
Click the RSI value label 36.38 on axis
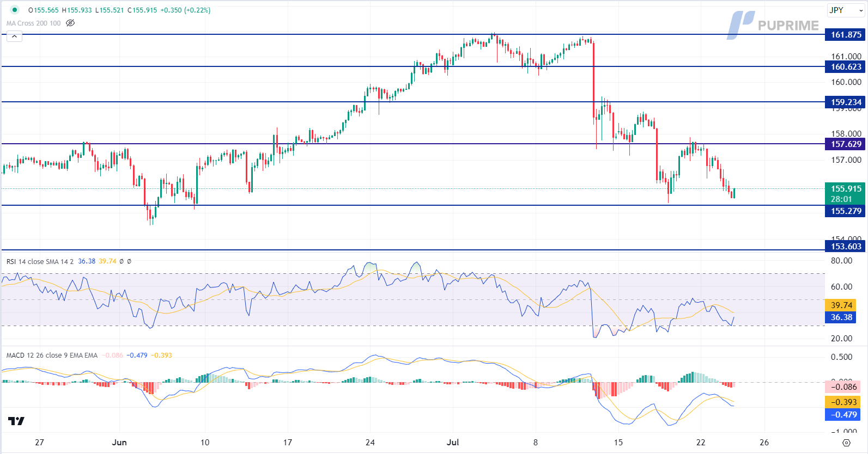[x=841, y=317]
